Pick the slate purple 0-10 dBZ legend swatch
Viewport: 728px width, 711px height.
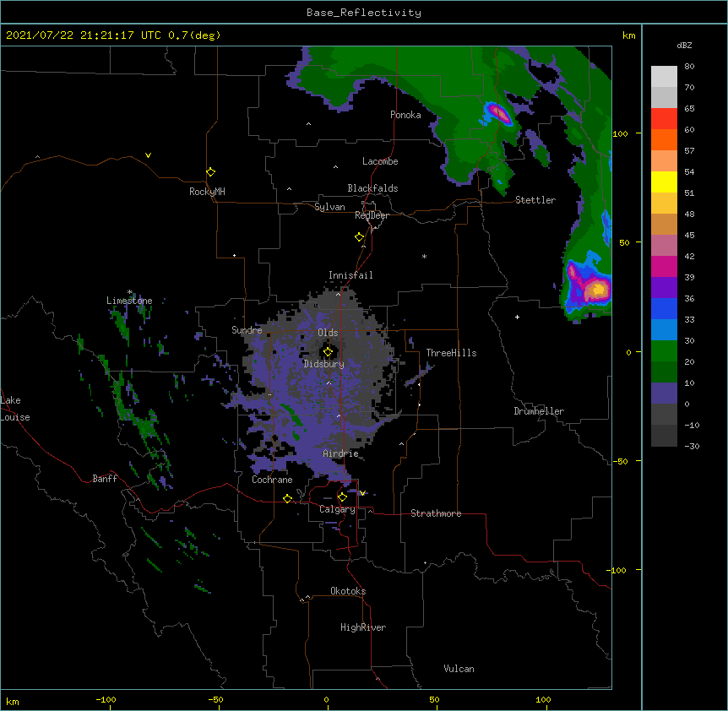pos(664,393)
